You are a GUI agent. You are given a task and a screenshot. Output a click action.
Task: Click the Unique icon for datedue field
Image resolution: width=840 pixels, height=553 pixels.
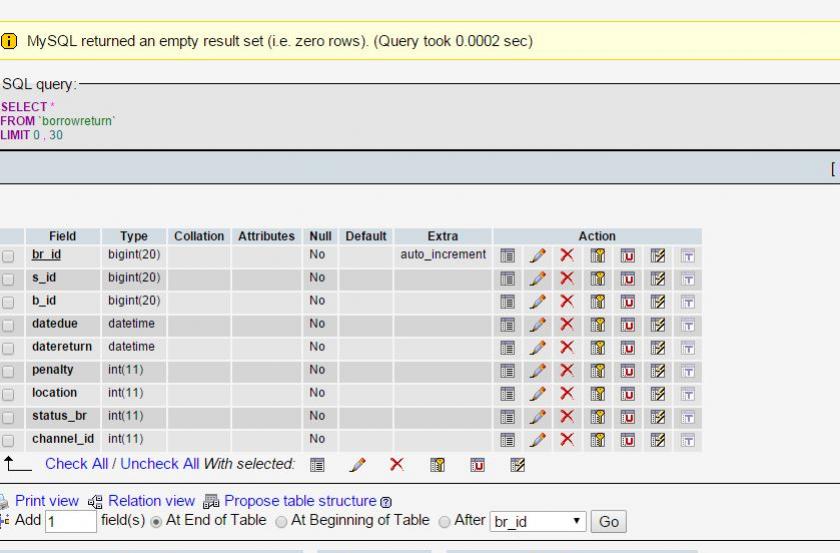pyautogui.click(x=628, y=324)
